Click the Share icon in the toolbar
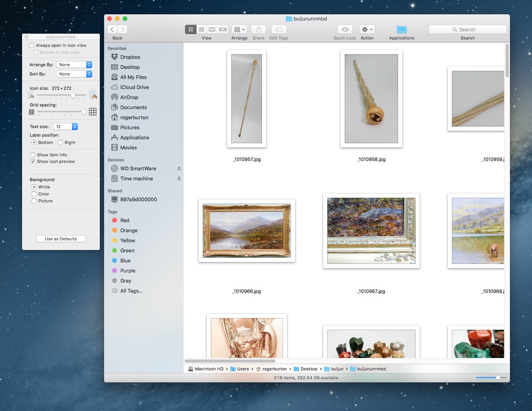Image resolution: width=532 pixels, height=411 pixels. tap(258, 29)
